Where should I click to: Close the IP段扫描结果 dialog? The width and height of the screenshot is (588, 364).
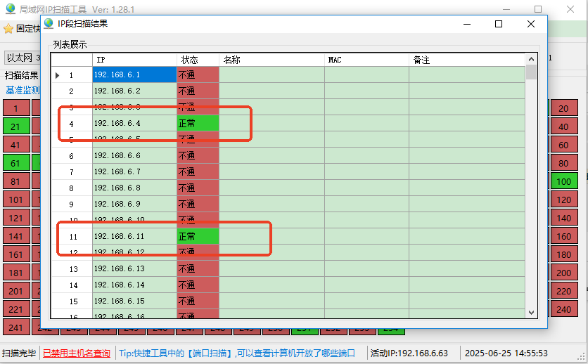[531, 24]
